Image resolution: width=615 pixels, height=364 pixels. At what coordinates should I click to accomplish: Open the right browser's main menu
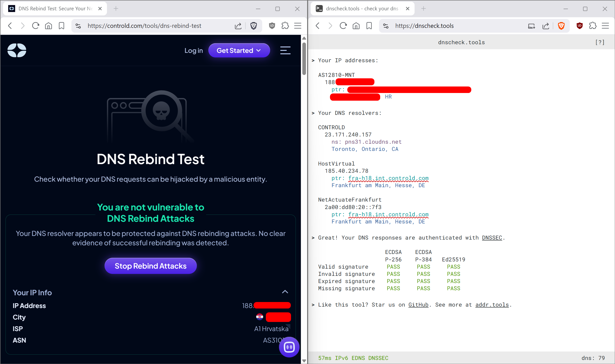click(605, 26)
